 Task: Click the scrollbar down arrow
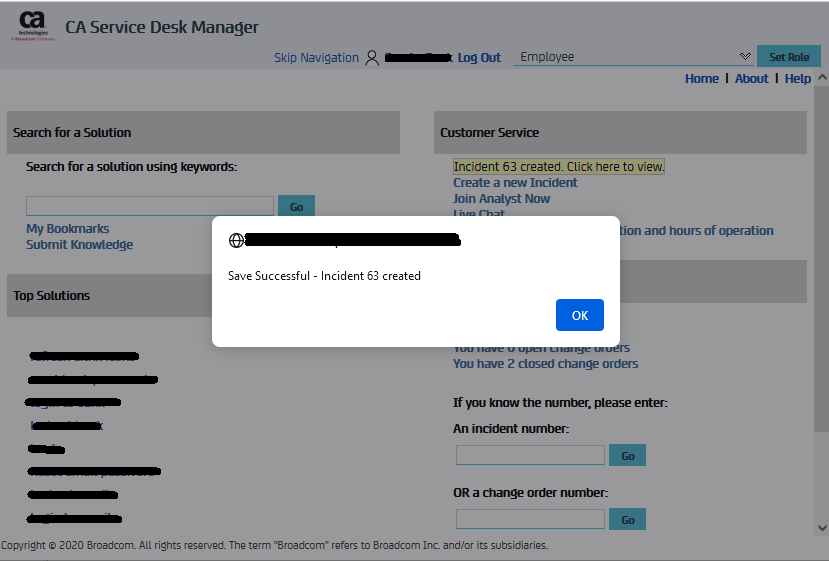(822, 528)
